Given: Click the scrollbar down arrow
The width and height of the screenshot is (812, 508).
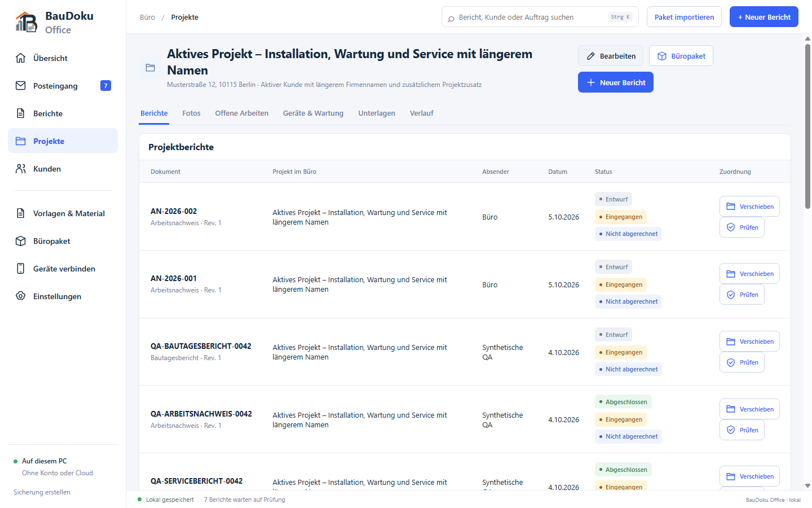Looking at the screenshot, I should click(x=807, y=485).
